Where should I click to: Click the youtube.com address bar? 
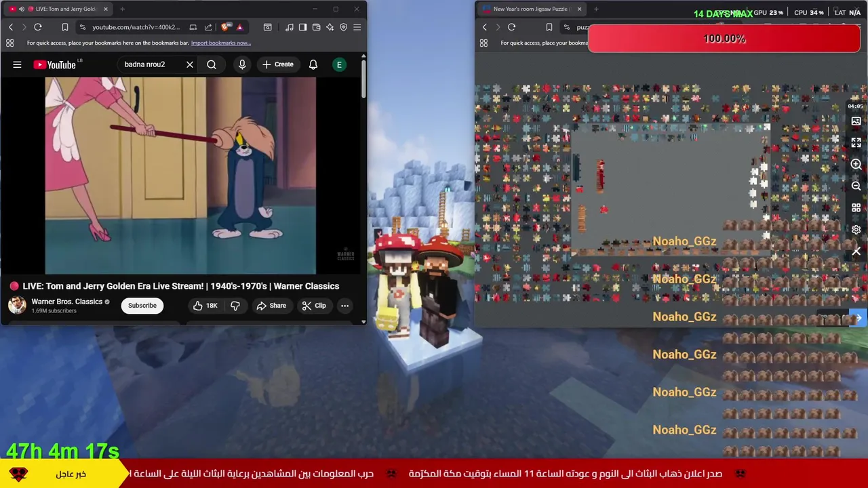[136, 27]
